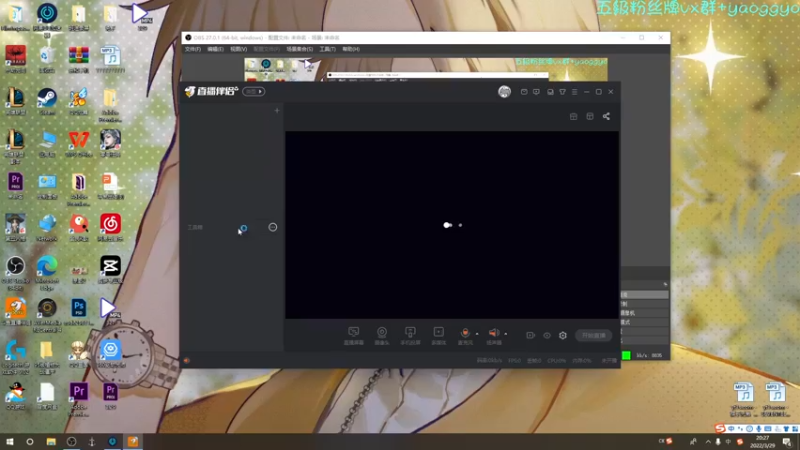This screenshot has height=450, width=800.
Task: Expand the speaker options arrow
Action: tap(506, 334)
